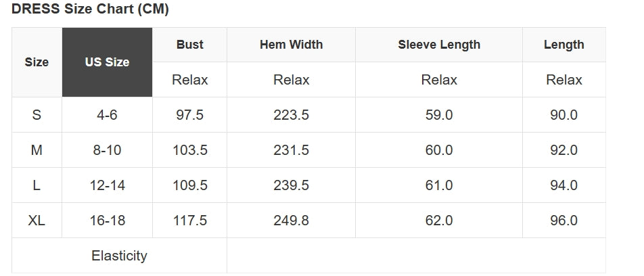Click the Elasticity row label
This screenshot has width=644, height=276.
[x=119, y=256]
